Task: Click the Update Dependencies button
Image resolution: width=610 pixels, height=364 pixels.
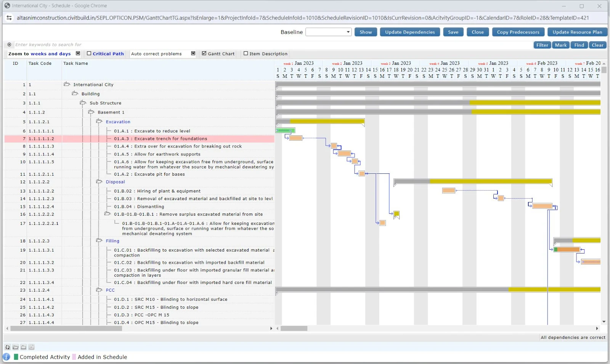Action: tap(410, 32)
